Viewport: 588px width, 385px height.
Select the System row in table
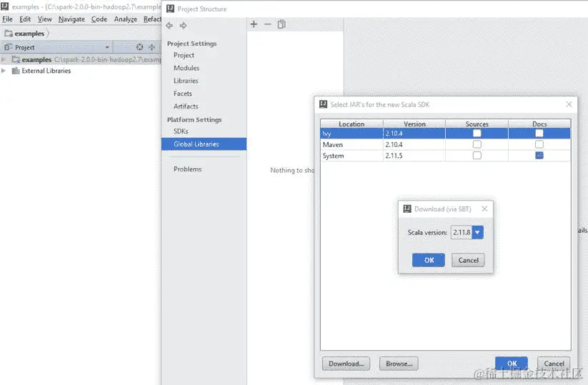click(446, 156)
